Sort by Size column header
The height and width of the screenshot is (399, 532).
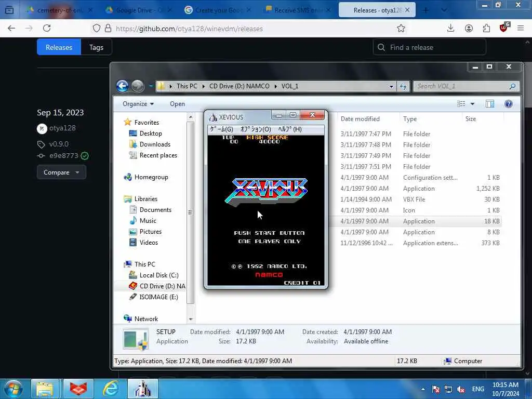(x=471, y=119)
